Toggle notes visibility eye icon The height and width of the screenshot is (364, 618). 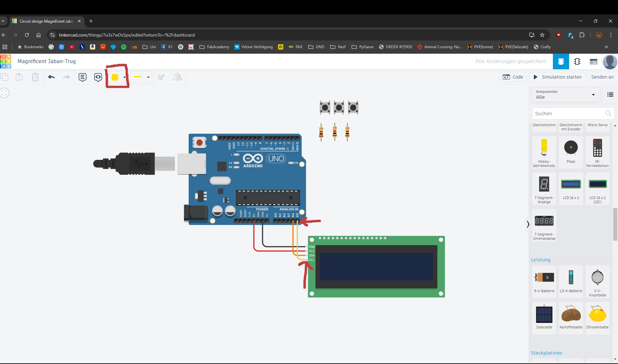(x=98, y=77)
